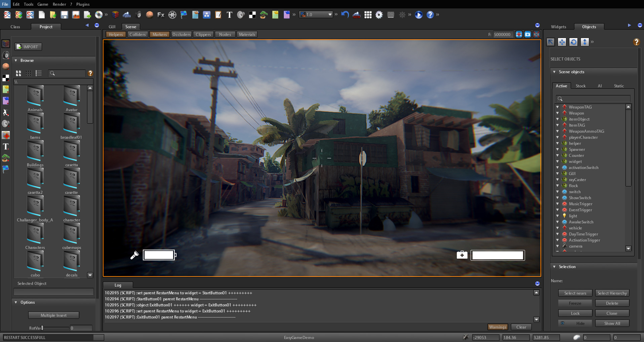Select the sound speaker tool in the left sidebar
Screen dimensions: 644x342
coord(6,123)
